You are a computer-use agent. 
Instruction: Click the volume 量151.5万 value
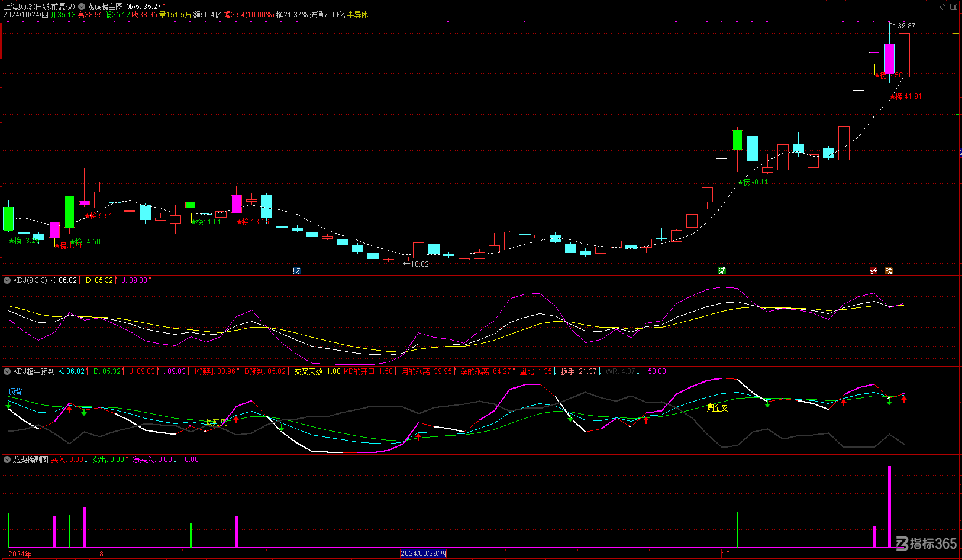point(175,15)
